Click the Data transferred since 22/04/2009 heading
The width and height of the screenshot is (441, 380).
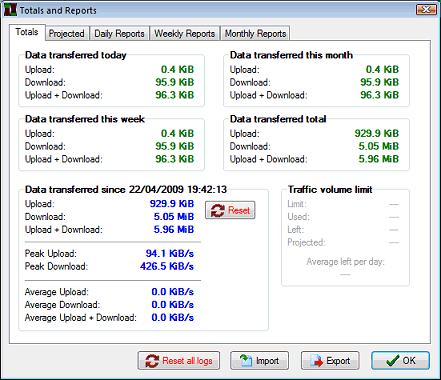pyautogui.click(x=126, y=190)
